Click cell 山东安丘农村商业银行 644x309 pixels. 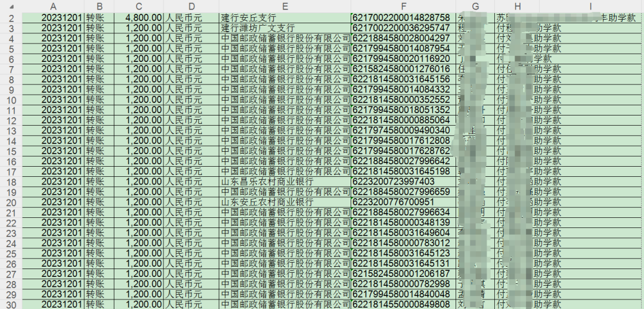[285, 202]
